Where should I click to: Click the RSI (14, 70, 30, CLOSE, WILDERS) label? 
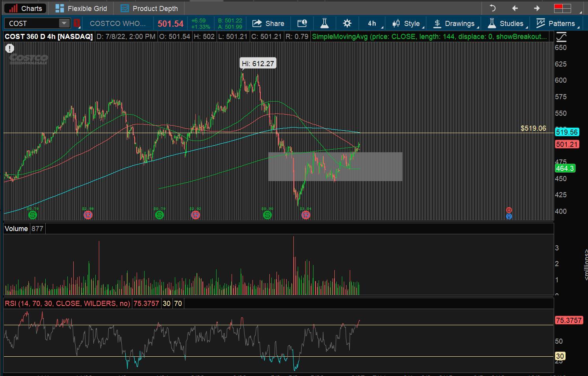tap(67, 304)
